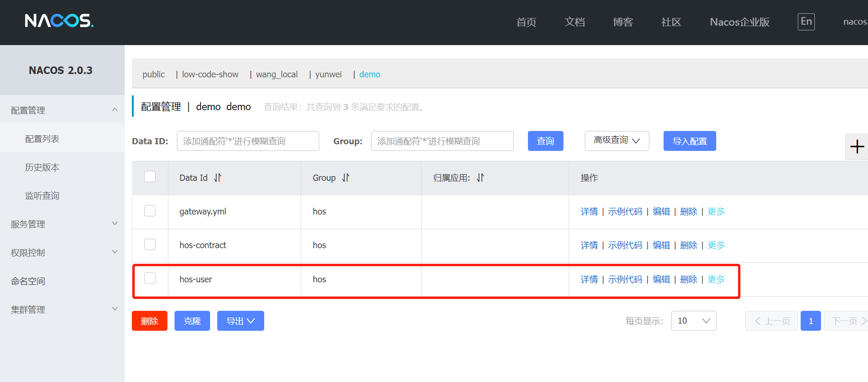The image size is (868, 382).
Task: Expand the 服务管理 sidebar menu
Action: [62, 224]
